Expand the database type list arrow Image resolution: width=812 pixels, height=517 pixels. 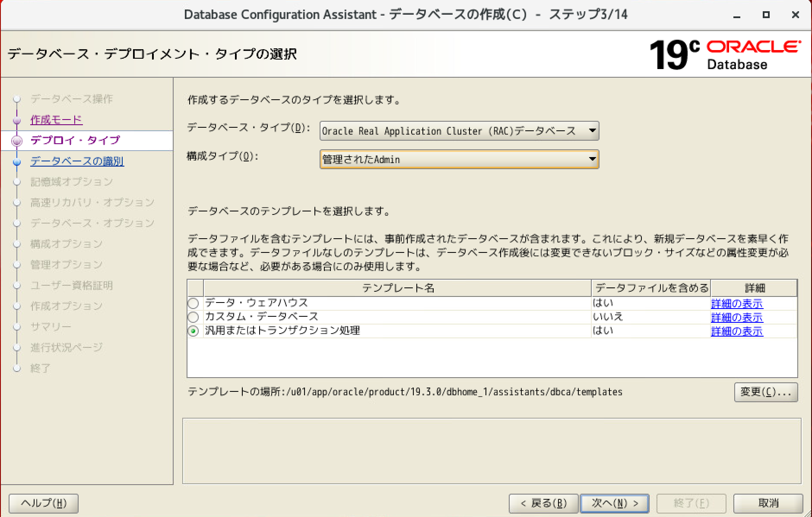593,131
